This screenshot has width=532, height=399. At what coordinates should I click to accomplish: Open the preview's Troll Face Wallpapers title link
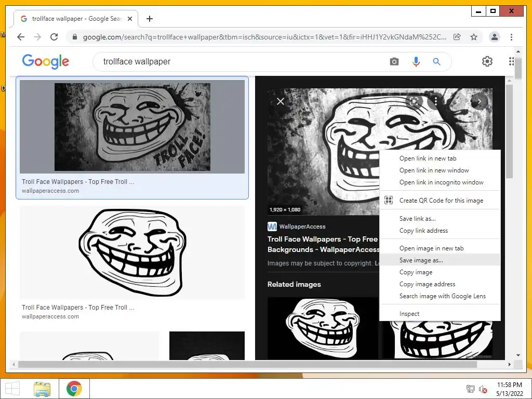coord(323,244)
